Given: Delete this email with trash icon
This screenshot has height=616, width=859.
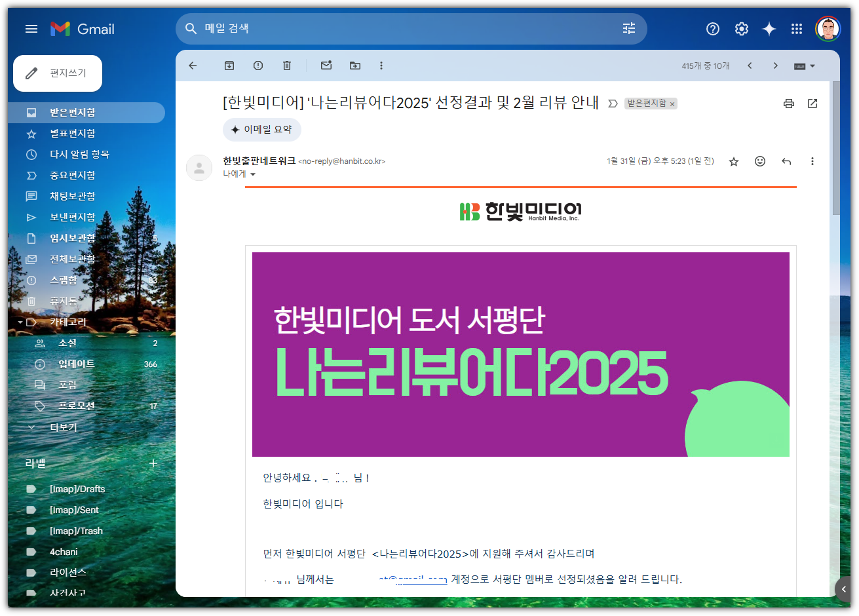Looking at the screenshot, I should point(287,66).
